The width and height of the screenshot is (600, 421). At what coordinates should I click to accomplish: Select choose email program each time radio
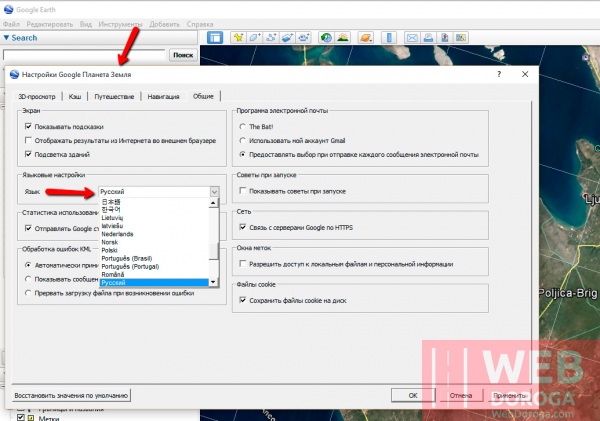point(243,155)
